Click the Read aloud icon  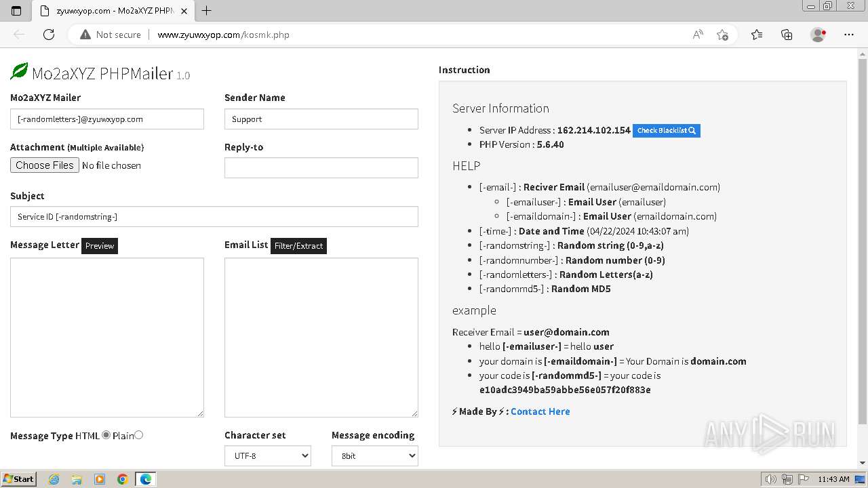pos(697,35)
